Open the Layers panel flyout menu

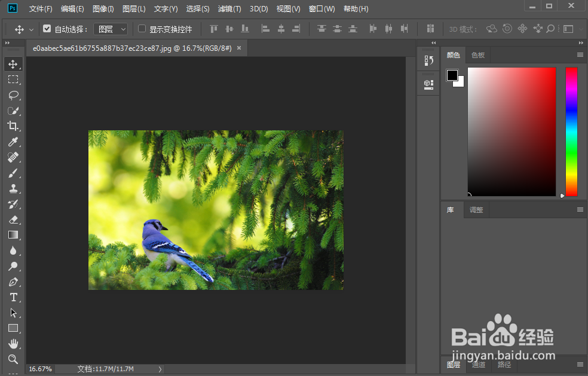[580, 364]
